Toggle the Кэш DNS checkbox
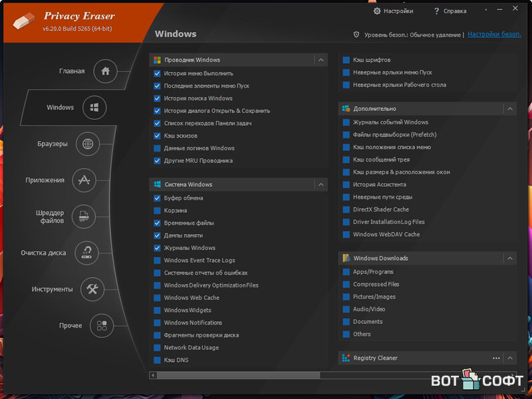The width and height of the screenshot is (532, 399). tap(158, 360)
